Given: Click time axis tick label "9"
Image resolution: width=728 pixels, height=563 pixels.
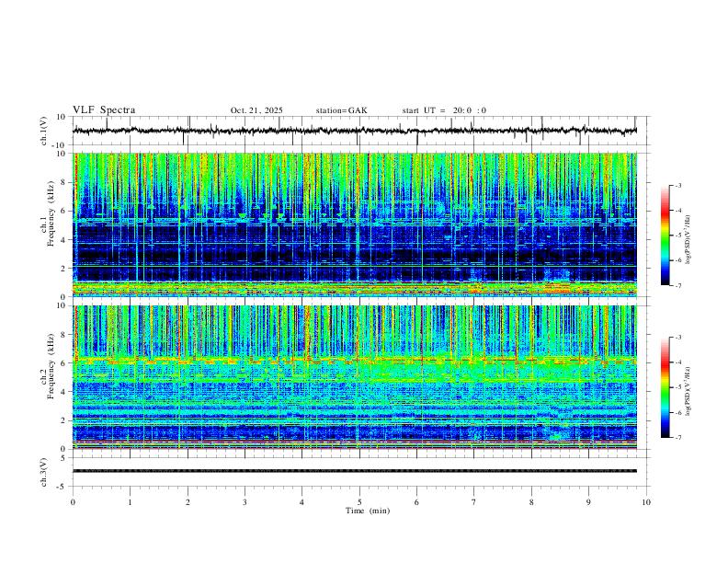Looking at the screenshot, I should click(x=588, y=502).
